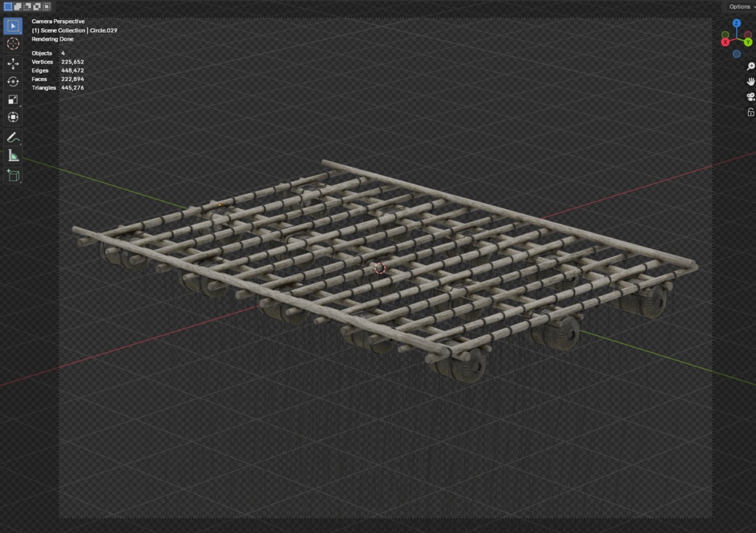Activate the Transform tool
The image size is (756, 533).
[x=13, y=117]
